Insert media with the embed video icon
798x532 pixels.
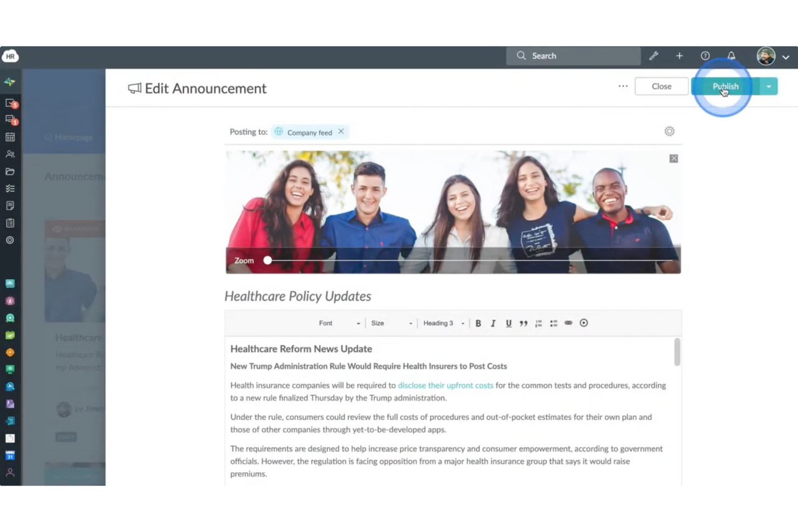(583, 323)
